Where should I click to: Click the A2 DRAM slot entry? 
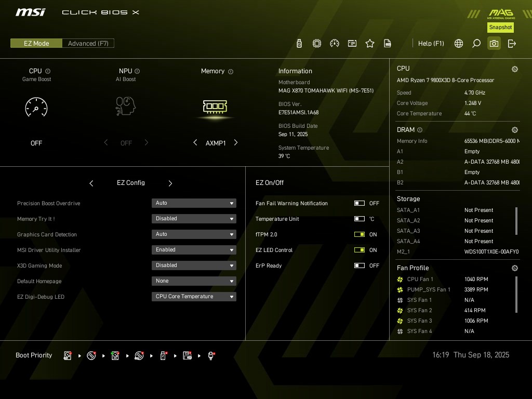coord(458,162)
